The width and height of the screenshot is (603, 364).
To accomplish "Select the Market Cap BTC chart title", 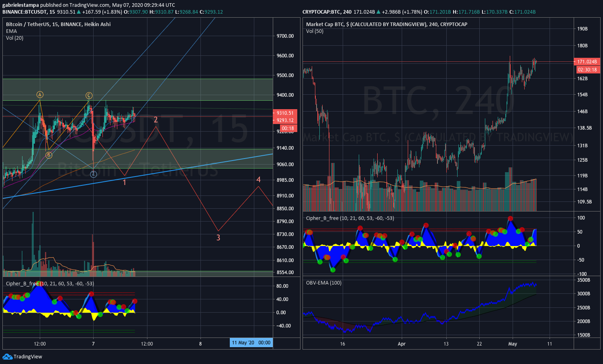I will [x=386, y=24].
